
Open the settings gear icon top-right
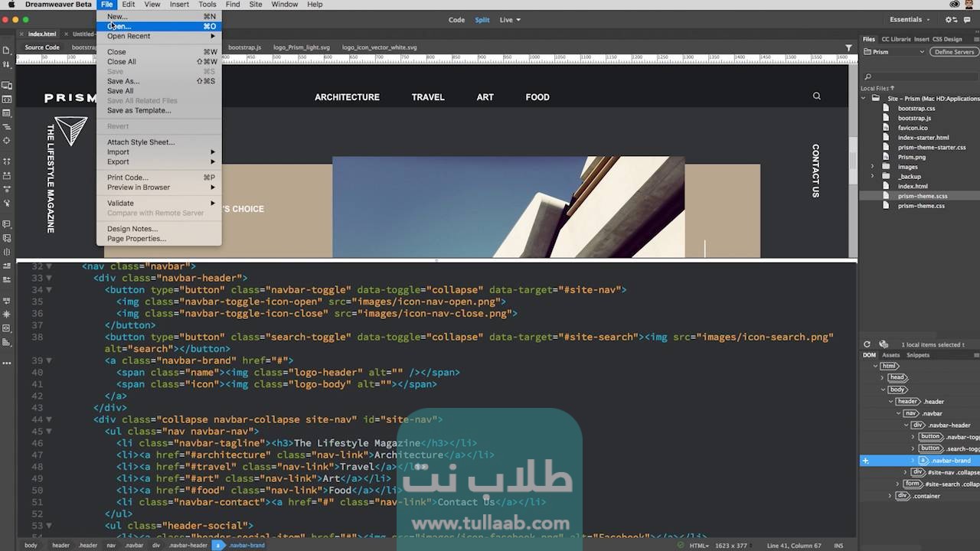point(949,20)
